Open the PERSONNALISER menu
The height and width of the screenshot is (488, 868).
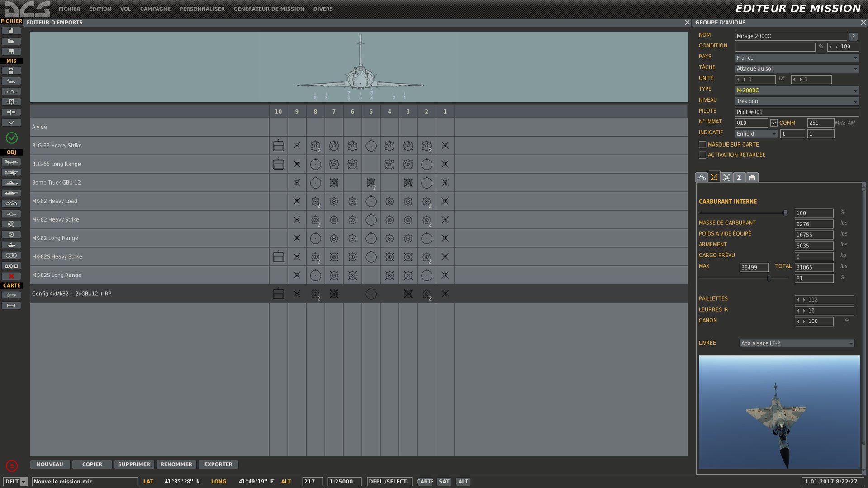[x=202, y=9]
